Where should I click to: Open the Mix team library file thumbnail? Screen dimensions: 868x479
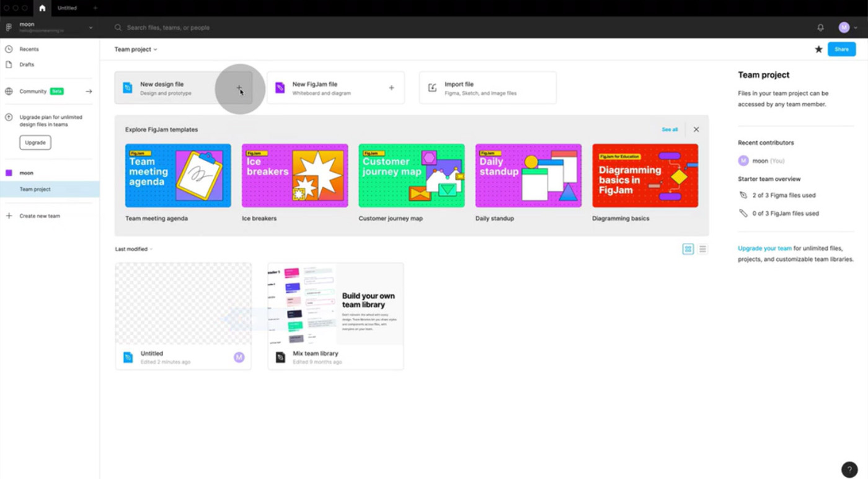[335, 304]
